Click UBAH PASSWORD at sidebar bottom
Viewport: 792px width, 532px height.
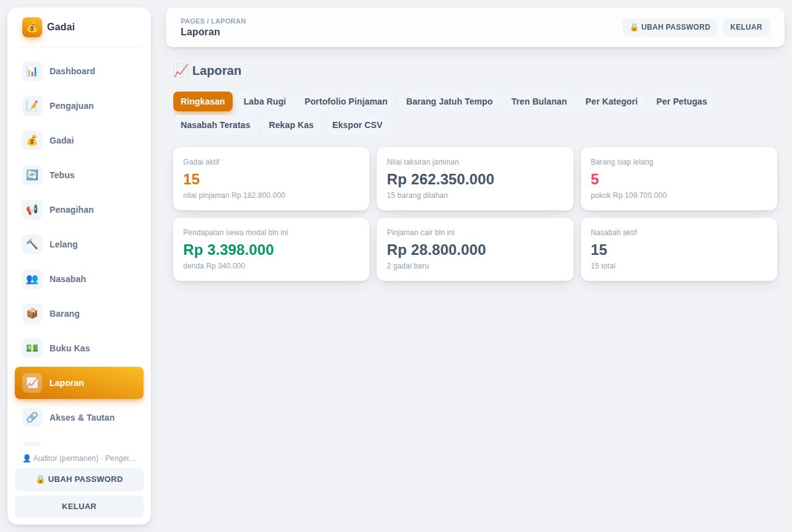pyautogui.click(x=79, y=479)
